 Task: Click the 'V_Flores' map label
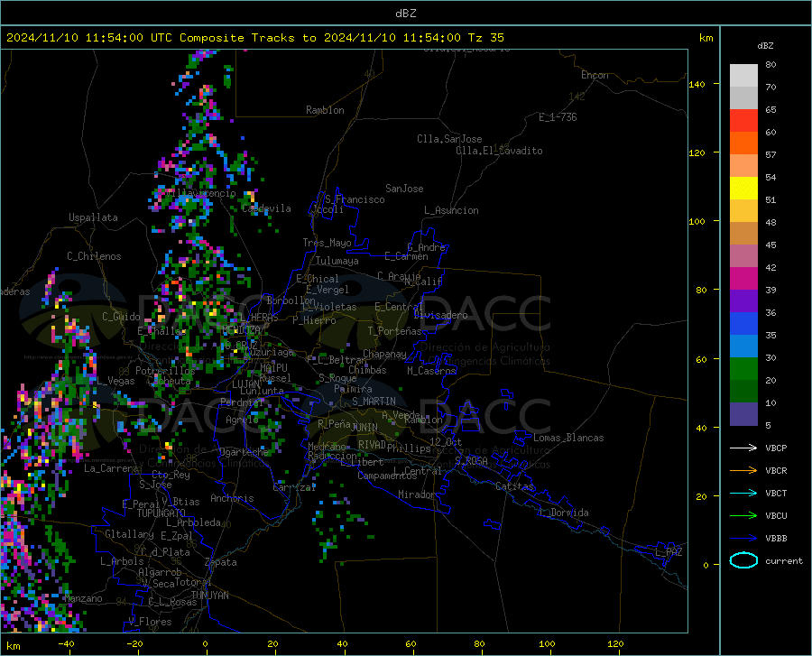click(150, 622)
